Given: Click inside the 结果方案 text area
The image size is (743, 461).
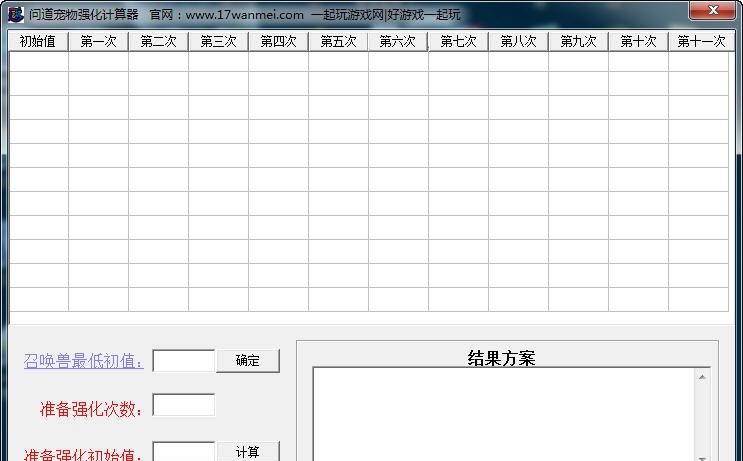Looking at the screenshot, I should [x=503, y=414].
